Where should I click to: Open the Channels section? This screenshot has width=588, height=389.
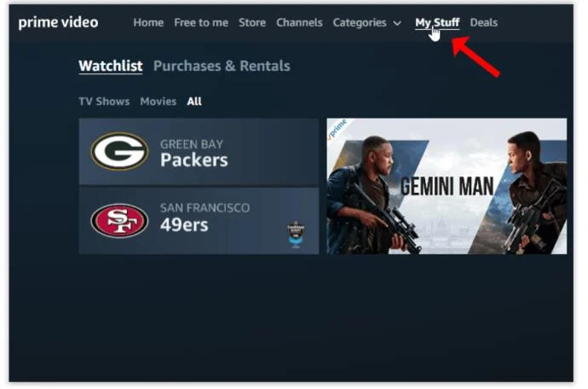[x=299, y=22]
